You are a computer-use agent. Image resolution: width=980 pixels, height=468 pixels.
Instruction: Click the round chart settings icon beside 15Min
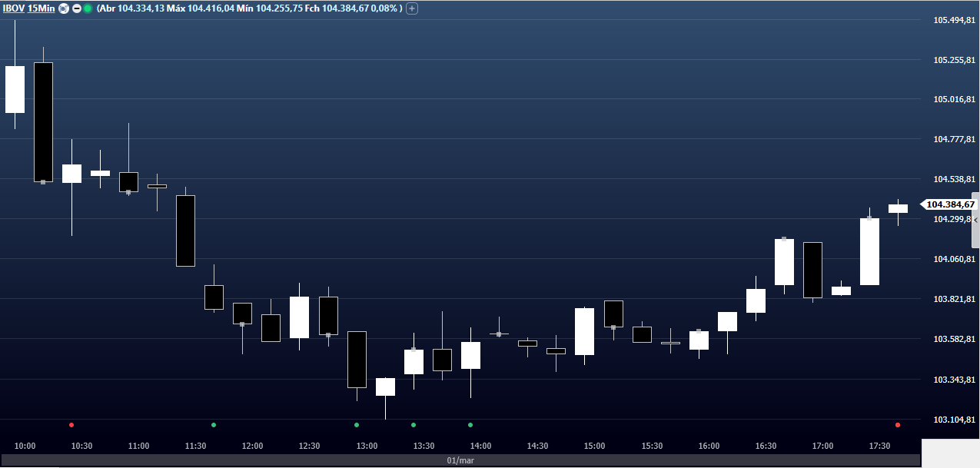(x=64, y=8)
